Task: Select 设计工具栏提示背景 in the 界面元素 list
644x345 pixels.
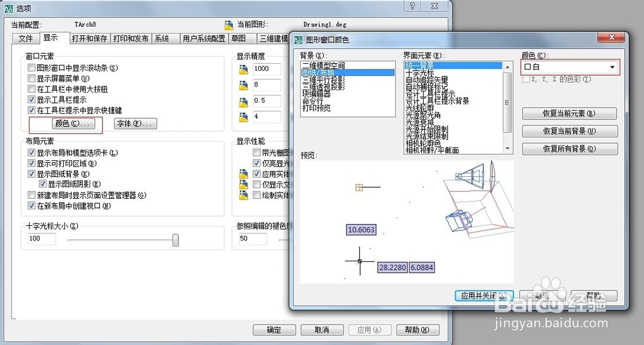Action: click(x=437, y=101)
